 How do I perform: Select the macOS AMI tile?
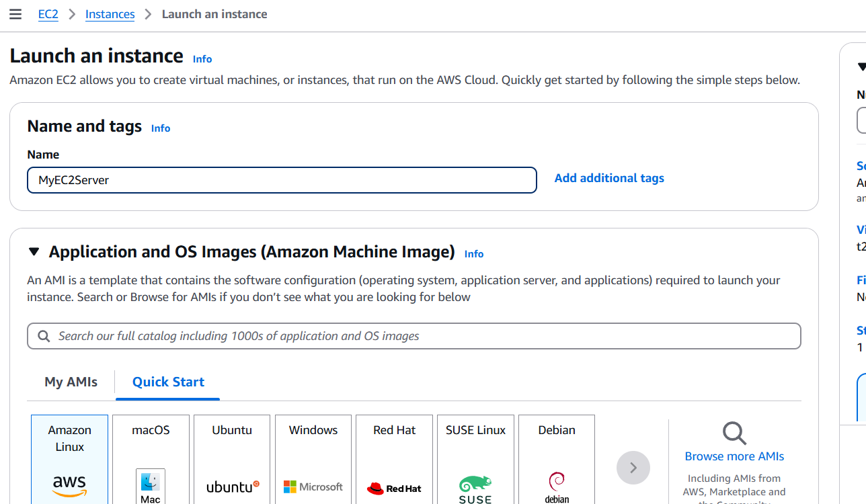tap(151, 460)
